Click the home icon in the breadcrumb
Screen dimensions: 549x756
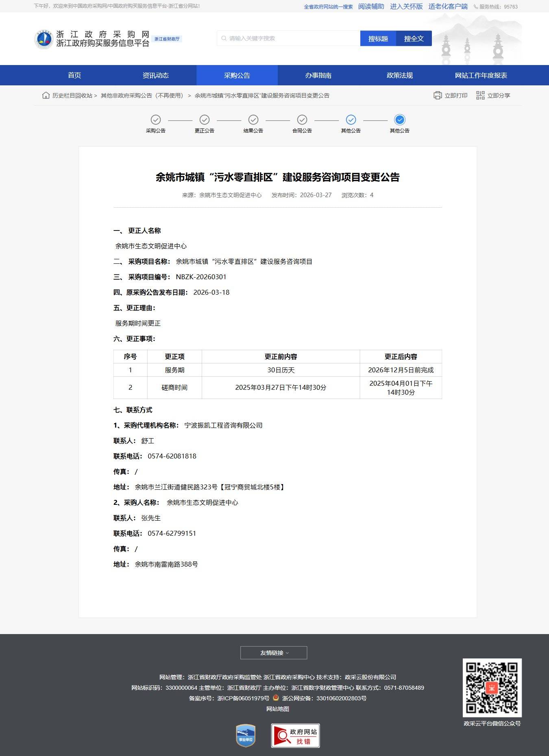(46, 96)
